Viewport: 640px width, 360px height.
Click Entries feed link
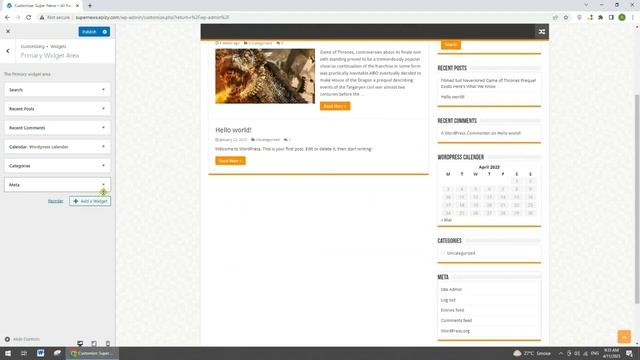[452, 310]
